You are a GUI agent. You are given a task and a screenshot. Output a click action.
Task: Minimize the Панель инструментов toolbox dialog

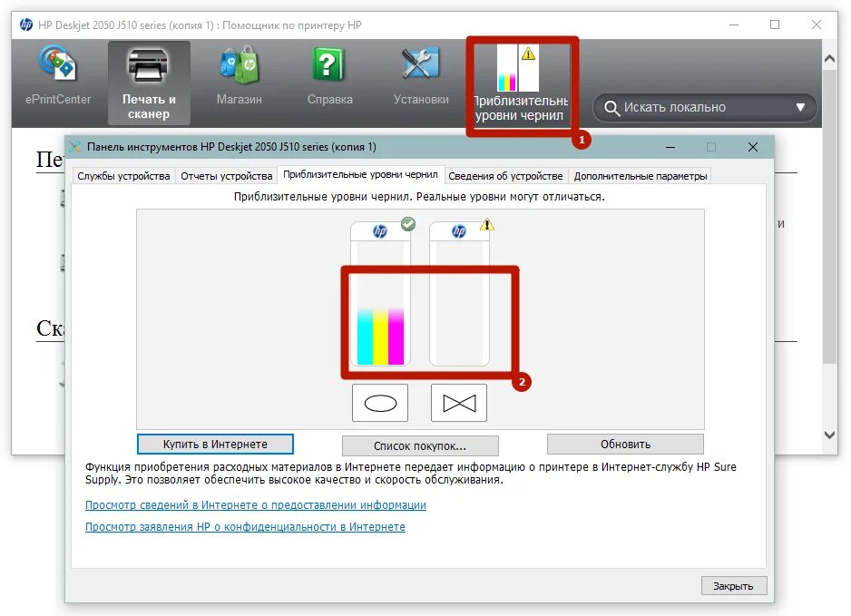pyautogui.click(x=670, y=147)
